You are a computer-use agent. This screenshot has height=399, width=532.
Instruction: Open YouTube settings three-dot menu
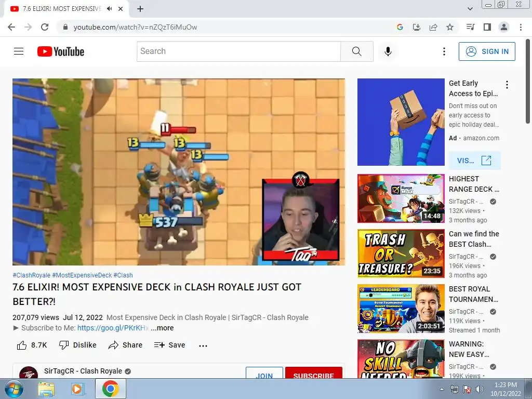[444, 51]
